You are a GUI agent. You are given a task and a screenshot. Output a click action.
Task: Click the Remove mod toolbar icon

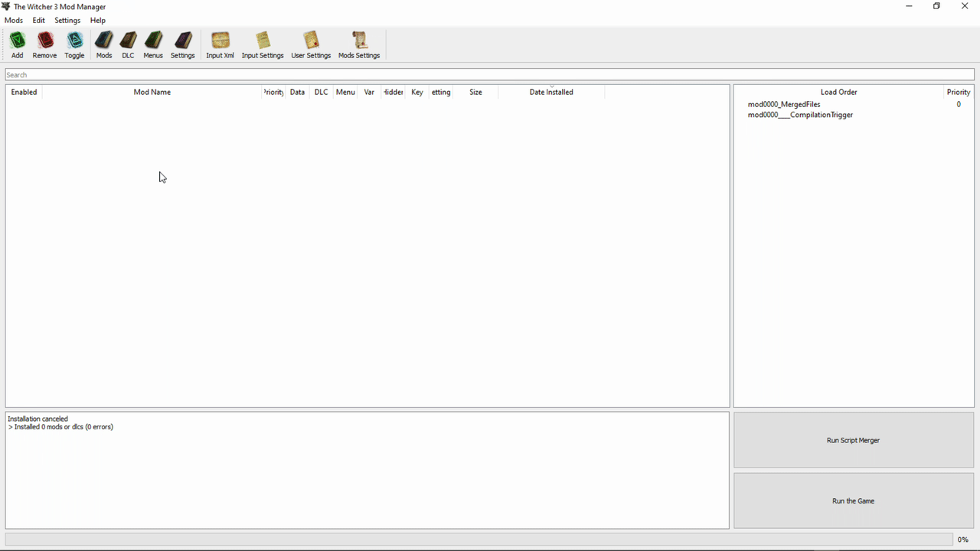44,45
